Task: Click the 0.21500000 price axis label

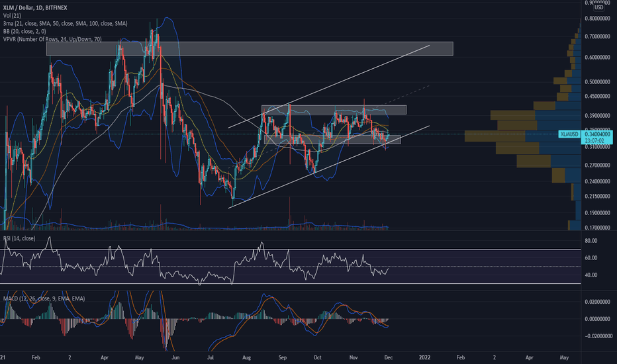Action: point(597,196)
